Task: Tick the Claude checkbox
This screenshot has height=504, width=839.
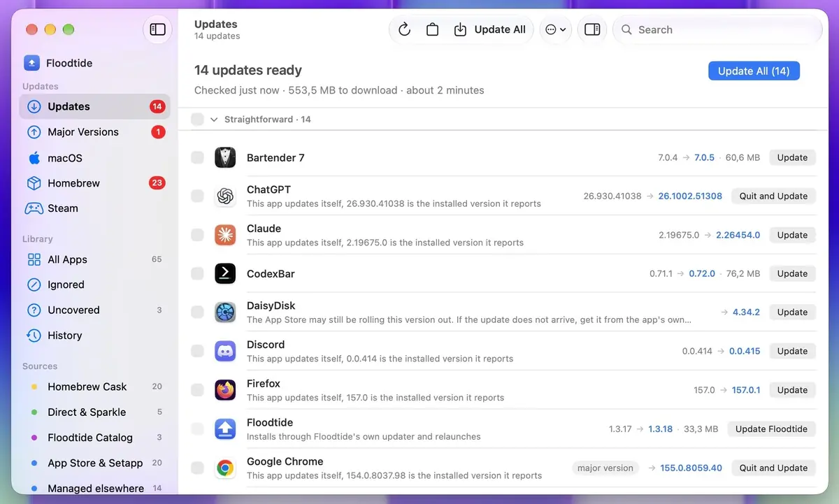Action: point(197,235)
